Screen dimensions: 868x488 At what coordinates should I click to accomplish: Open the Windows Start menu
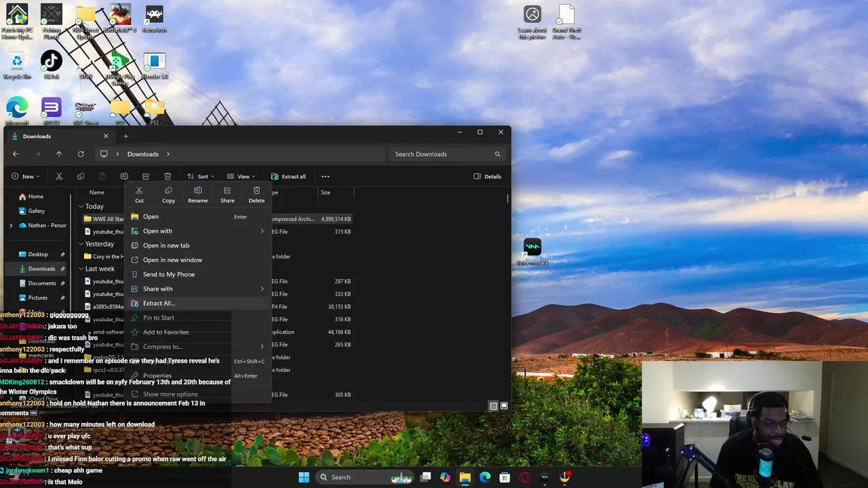(x=304, y=477)
